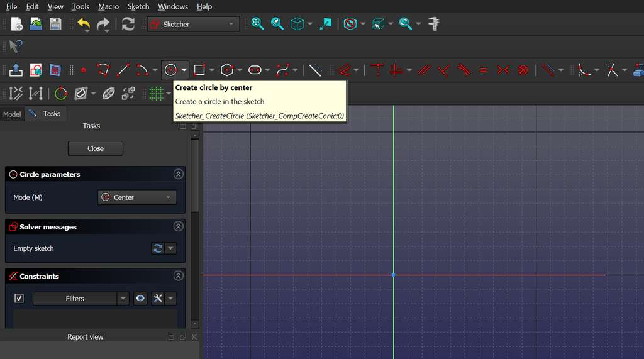The image size is (644, 359).
Task: Open the Filters dropdown arrow
Action: coord(123,298)
